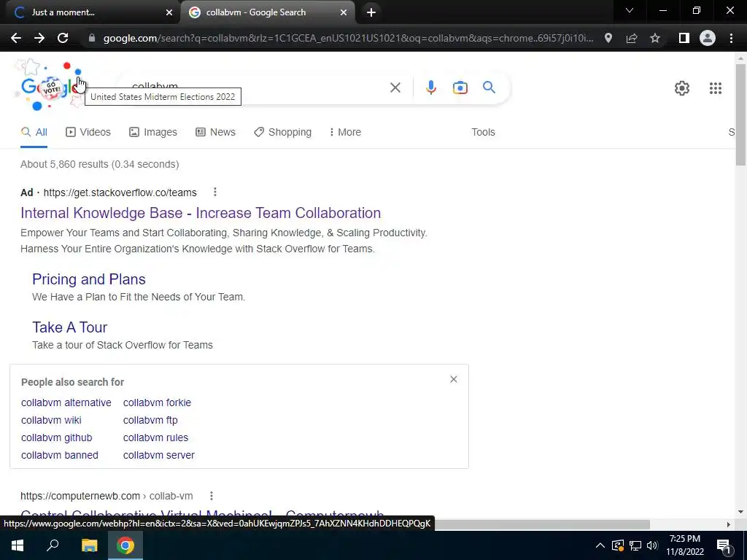Show hidden tray icons chevron

coord(600,545)
